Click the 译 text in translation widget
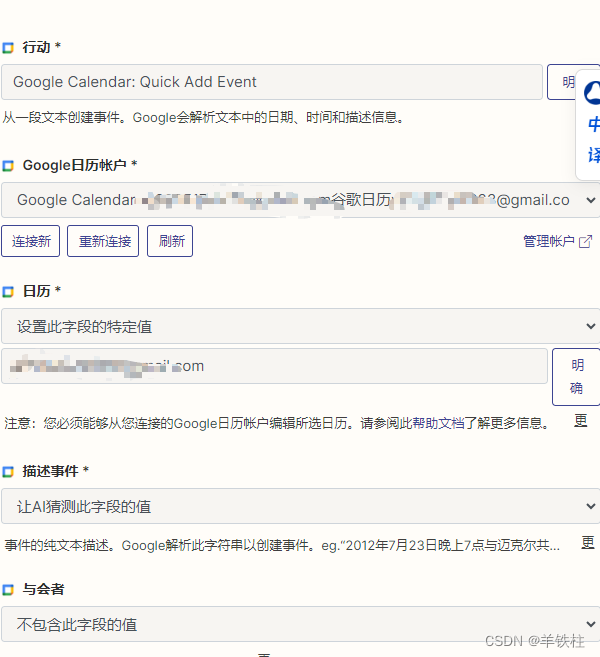 pyautogui.click(x=594, y=155)
